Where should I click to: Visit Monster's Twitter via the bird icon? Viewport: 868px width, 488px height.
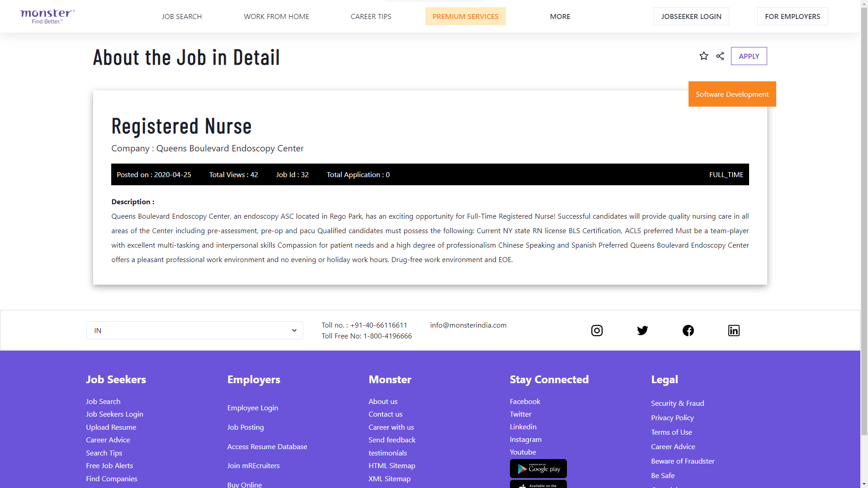click(642, 330)
